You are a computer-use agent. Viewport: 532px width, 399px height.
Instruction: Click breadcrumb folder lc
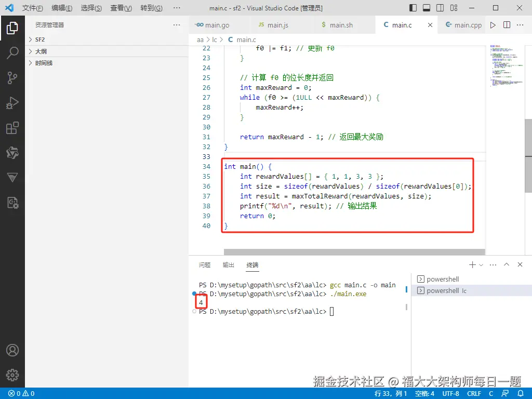tap(215, 39)
